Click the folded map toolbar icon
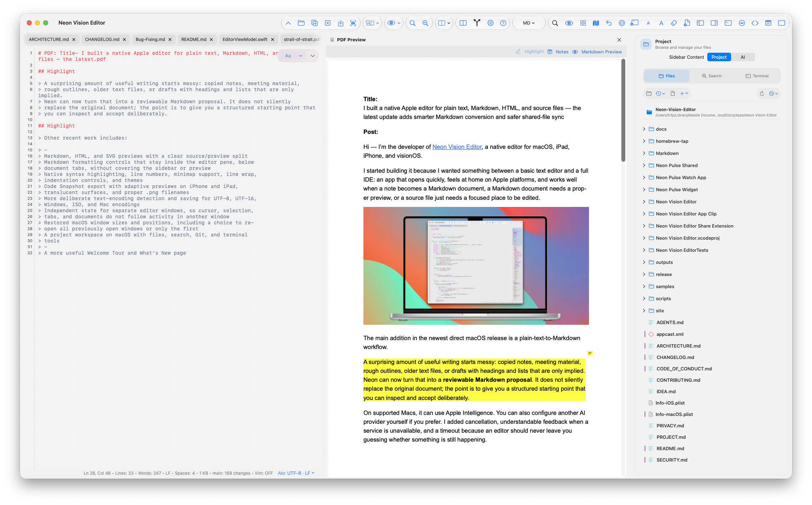This screenshot has height=505, width=812. 596,23
